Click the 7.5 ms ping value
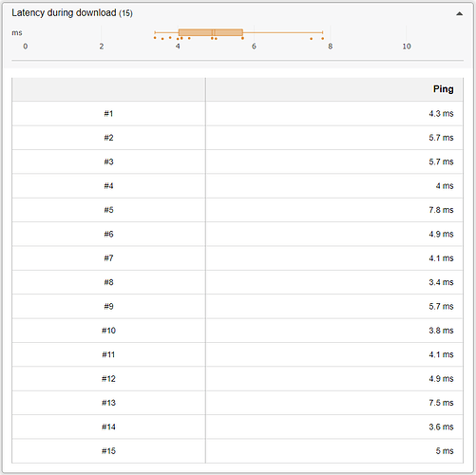This screenshot has height=475, width=476. pos(441,403)
